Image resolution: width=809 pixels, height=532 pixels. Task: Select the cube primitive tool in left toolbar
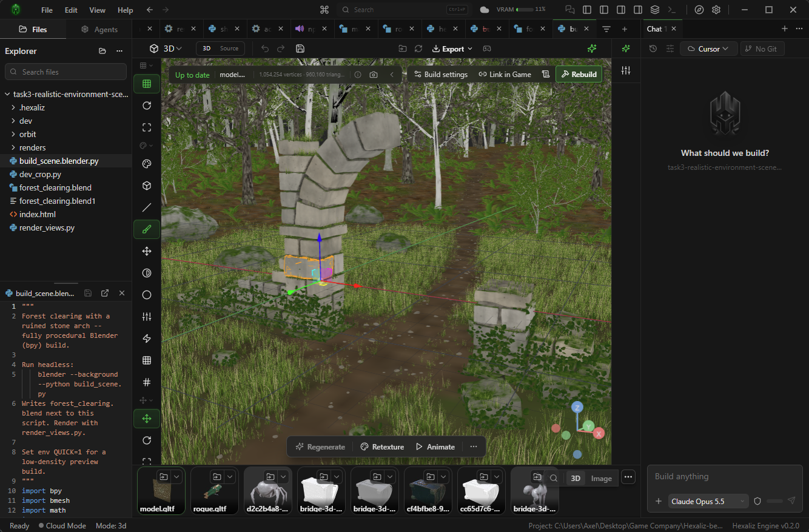147,186
